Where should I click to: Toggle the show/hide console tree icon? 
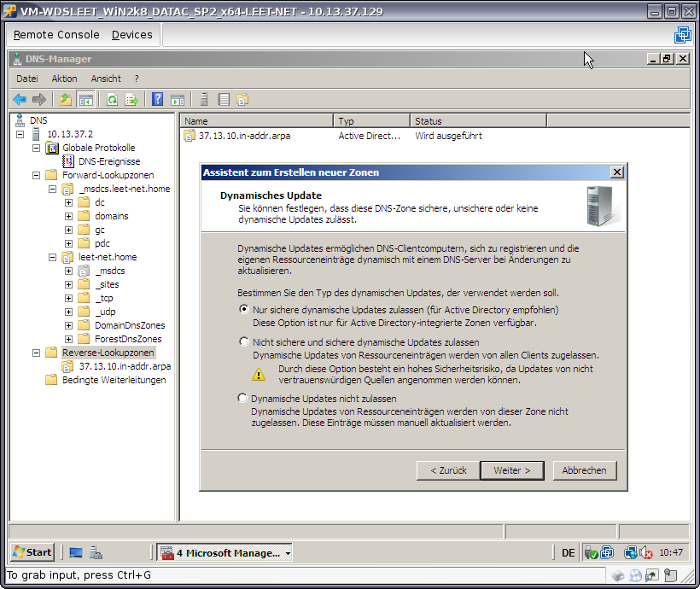(x=85, y=100)
